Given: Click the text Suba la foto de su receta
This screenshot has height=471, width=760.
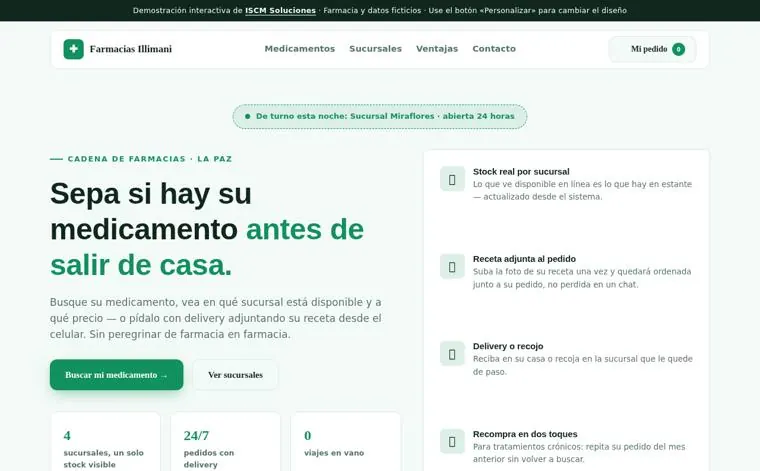Looking at the screenshot, I should click(x=582, y=278).
